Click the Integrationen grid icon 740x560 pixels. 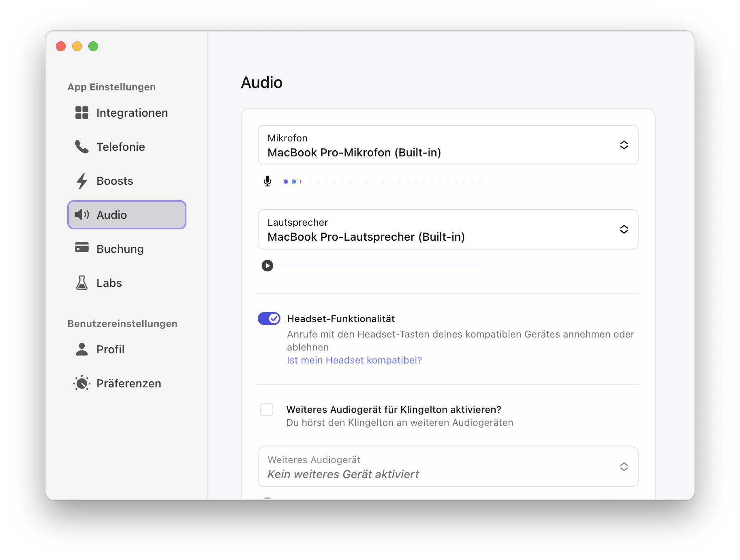[x=82, y=113]
